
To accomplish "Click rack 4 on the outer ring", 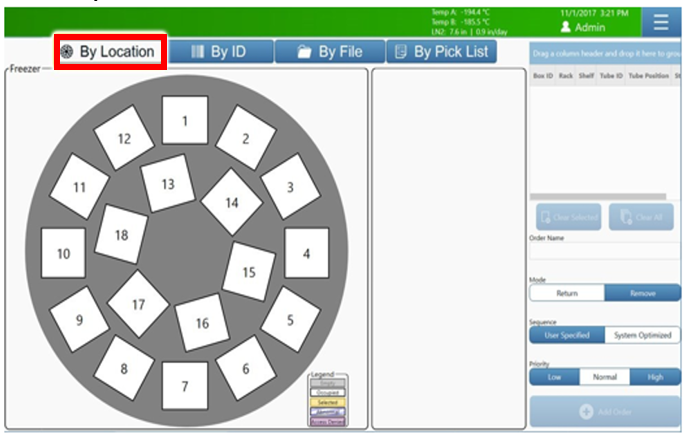I will (307, 253).
